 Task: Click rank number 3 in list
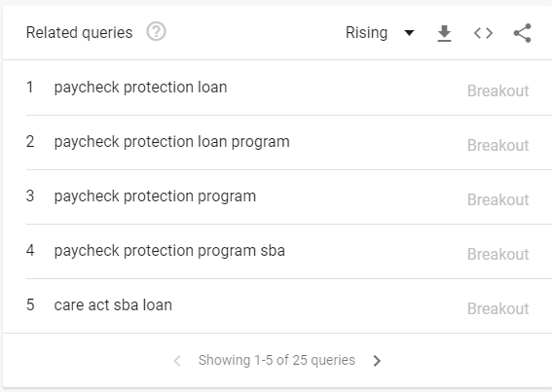30,196
